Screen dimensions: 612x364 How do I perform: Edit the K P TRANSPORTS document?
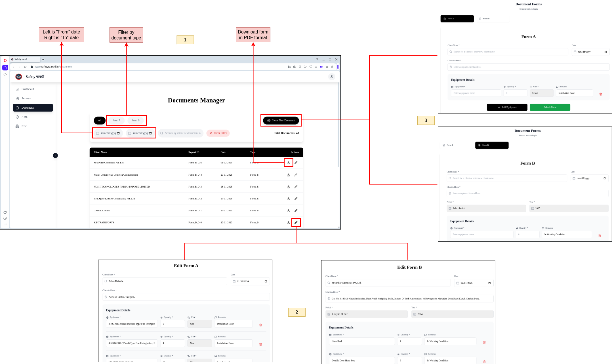[x=296, y=222]
